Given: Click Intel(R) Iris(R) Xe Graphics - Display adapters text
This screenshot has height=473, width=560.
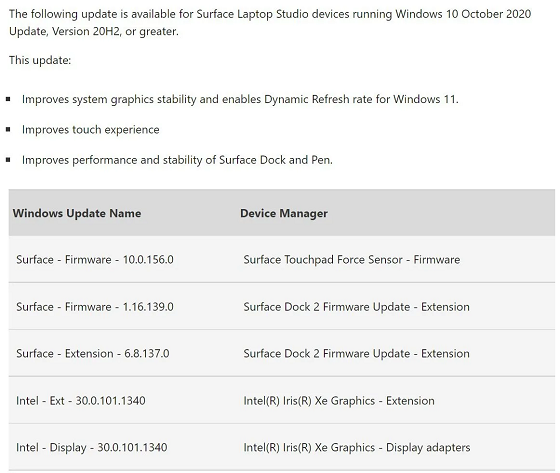Looking at the screenshot, I should pyautogui.click(x=357, y=448).
